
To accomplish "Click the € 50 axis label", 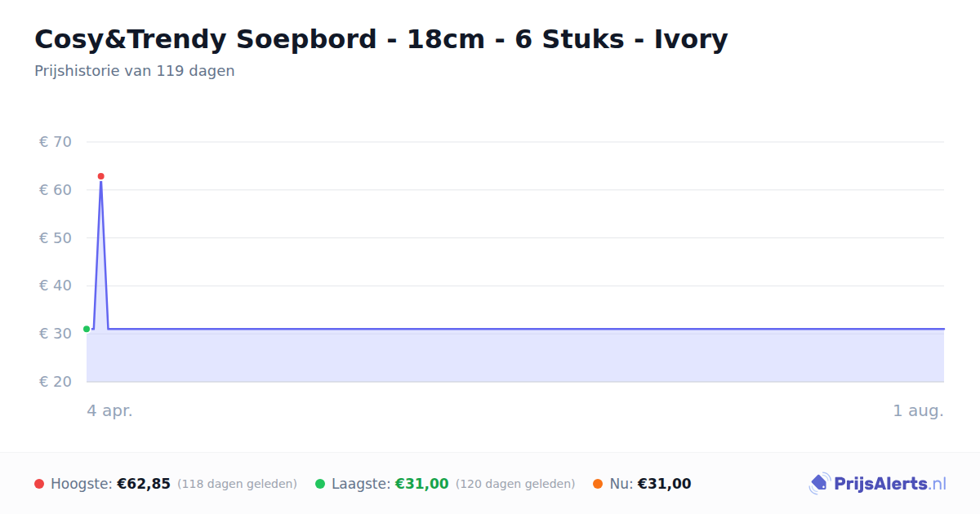I will point(56,237).
